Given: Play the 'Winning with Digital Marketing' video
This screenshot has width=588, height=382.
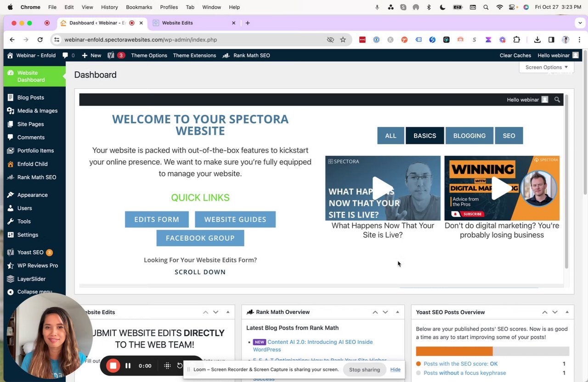Looking at the screenshot, I should click(x=502, y=188).
